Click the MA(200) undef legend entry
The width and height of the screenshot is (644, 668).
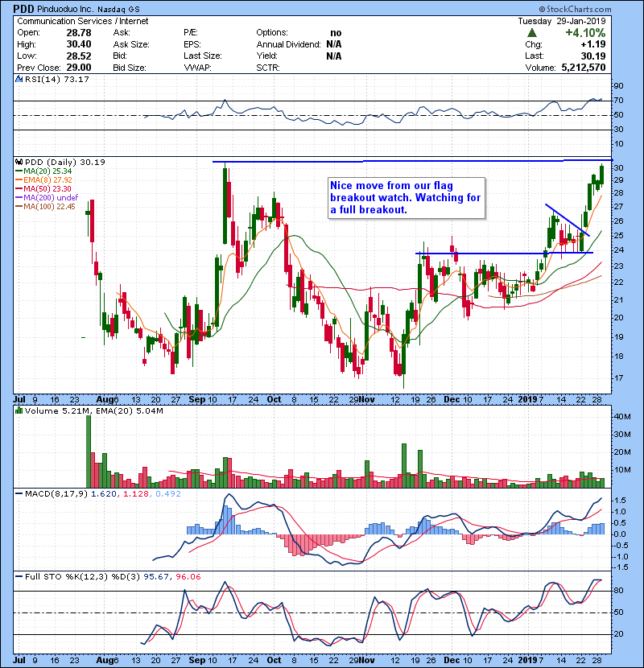tap(52, 198)
